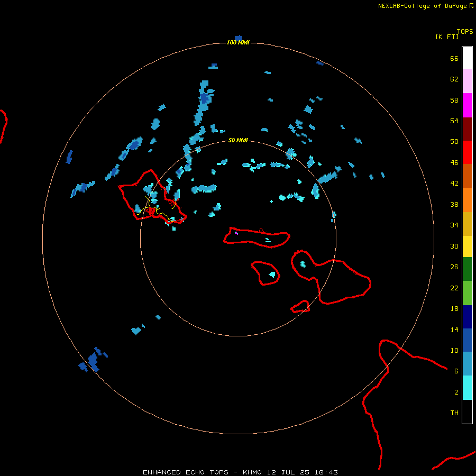Click the [K FT] units label

pyautogui.click(x=447, y=36)
